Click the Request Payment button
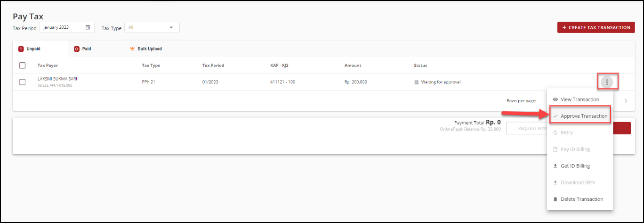644x223 pixels. coord(526,128)
